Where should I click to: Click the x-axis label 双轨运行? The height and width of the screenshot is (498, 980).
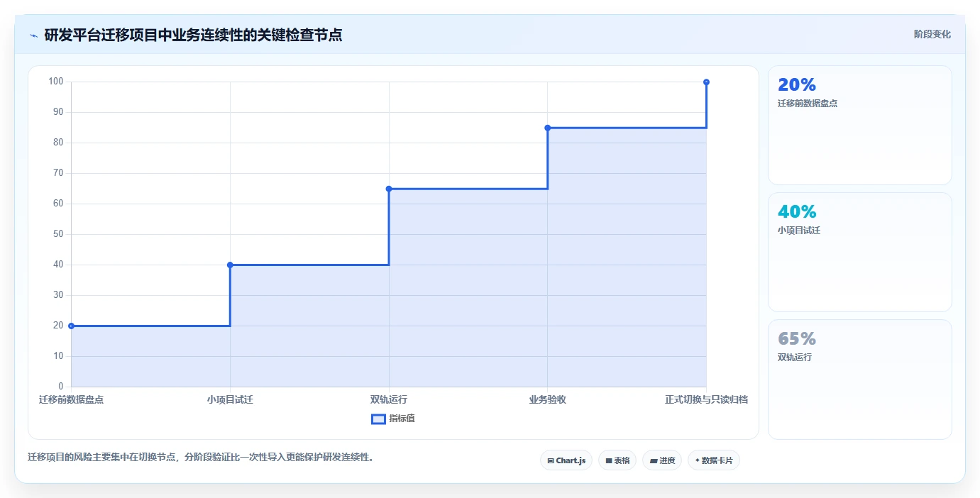pyautogui.click(x=389, y=399)
